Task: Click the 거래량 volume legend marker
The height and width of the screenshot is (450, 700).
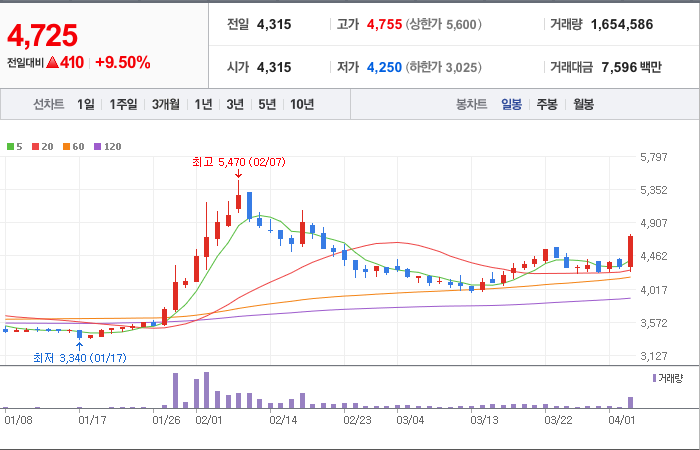Action: point(667,379)
